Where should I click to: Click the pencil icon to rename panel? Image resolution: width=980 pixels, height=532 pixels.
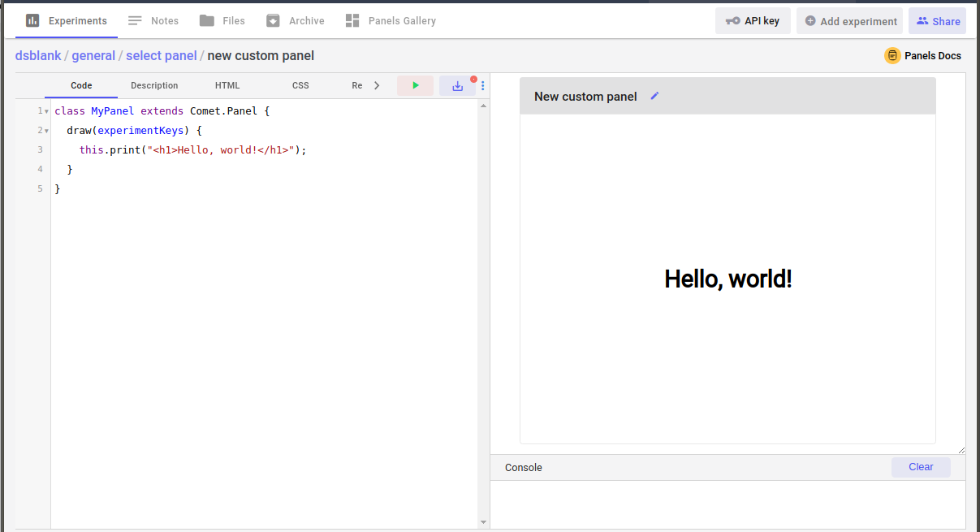(x=655, y=96)
